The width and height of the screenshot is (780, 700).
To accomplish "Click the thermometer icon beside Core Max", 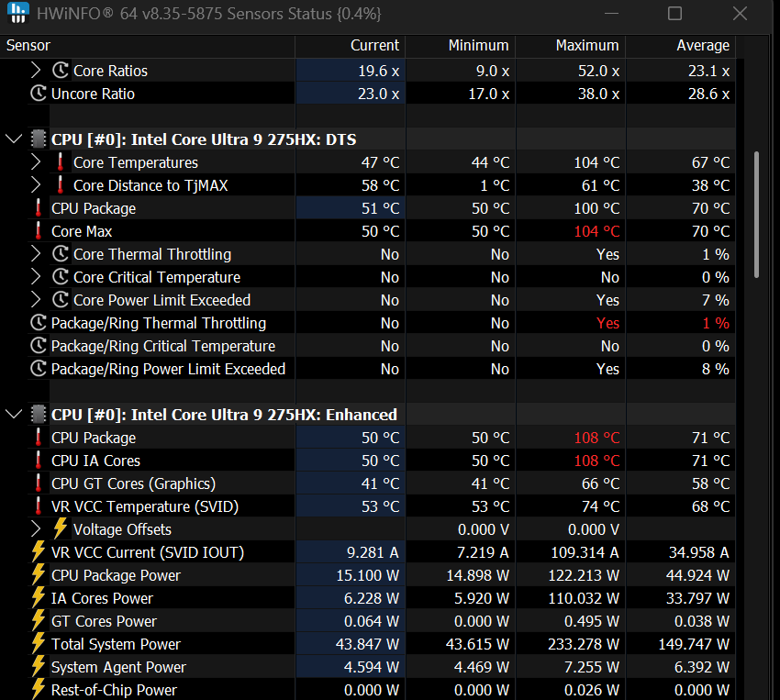I will point(39,230).
